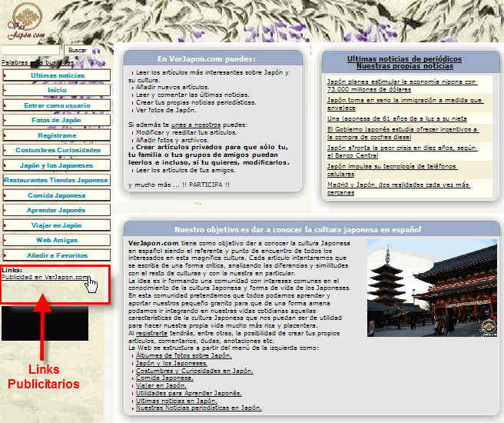Click Registrarme menu item
The image size is (504, 423).
coord(57,135)
